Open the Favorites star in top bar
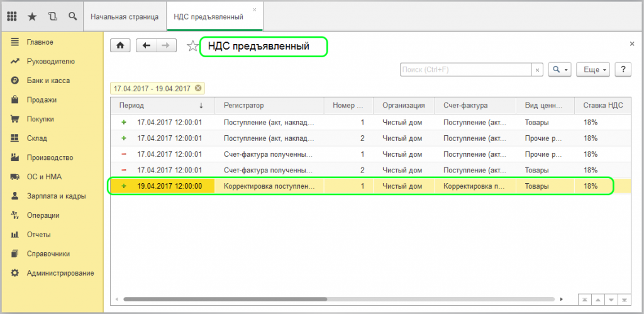 (32, 16)
